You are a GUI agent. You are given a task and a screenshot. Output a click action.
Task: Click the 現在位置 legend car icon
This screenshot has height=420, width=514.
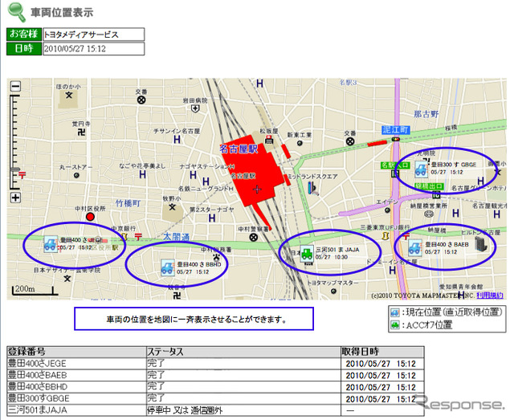point(395,312)
